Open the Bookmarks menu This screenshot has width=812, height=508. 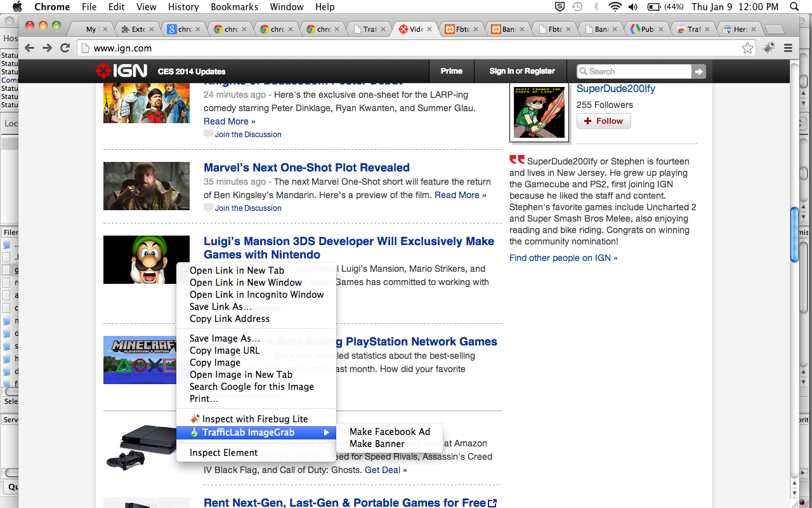click(234, 7)
